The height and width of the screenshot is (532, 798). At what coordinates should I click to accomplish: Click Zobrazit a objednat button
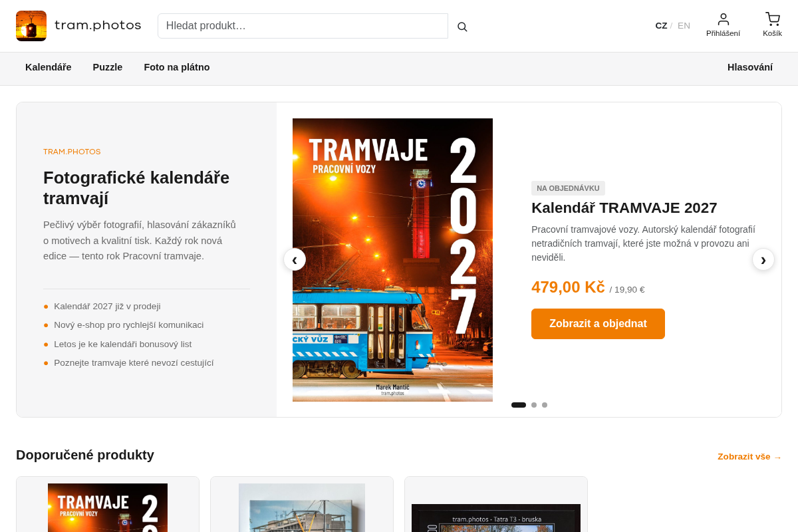[x=598, y=324]
